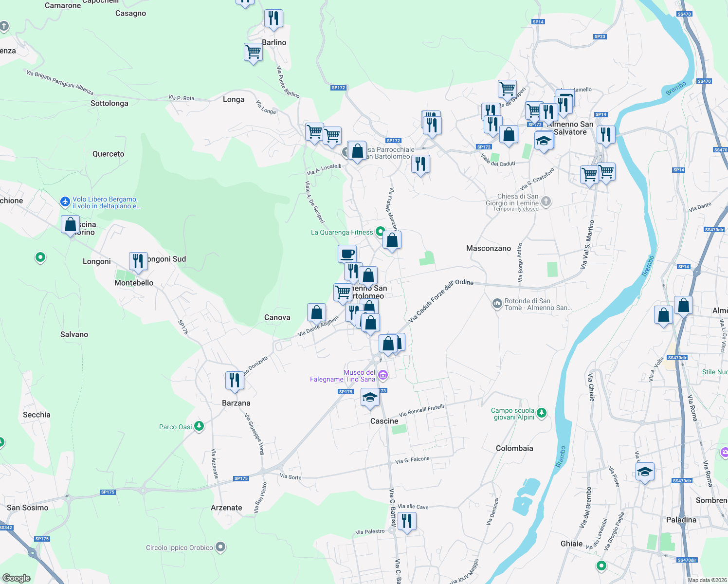728x584 pixels.
Task: Select the graduation cap school marker near Cascine
Action: pos(370,397)
